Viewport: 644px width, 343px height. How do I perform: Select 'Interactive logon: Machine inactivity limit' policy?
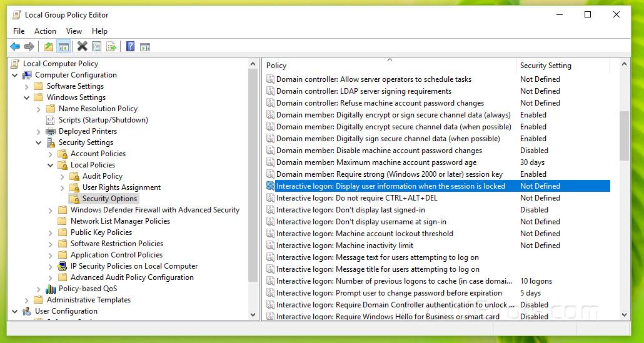(x=345, y=246)
